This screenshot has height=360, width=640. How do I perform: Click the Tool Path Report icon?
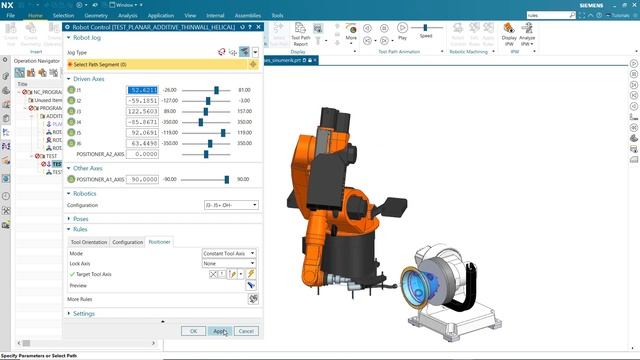[x=300, y=29]
